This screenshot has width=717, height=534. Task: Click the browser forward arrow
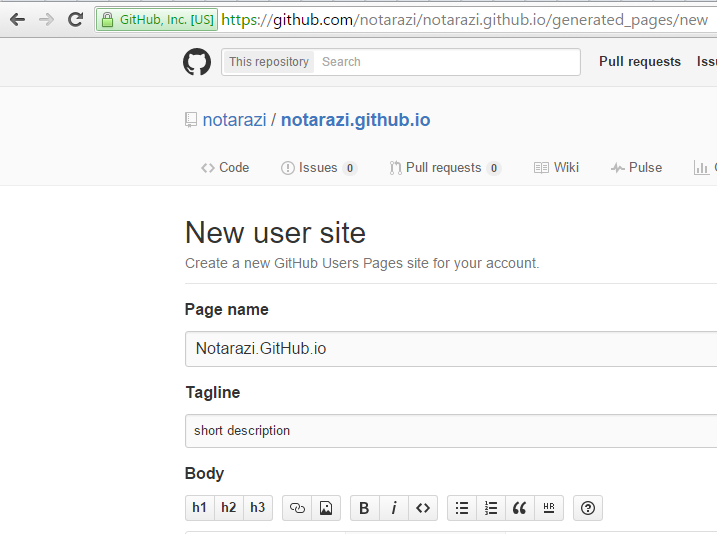pyautogui.click(x=46, y=20)
